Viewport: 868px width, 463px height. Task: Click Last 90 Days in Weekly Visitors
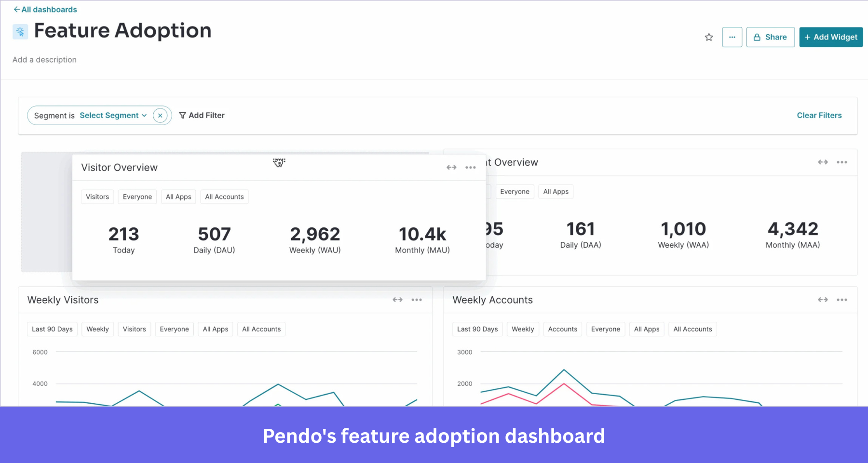click(x=52, y=329)
